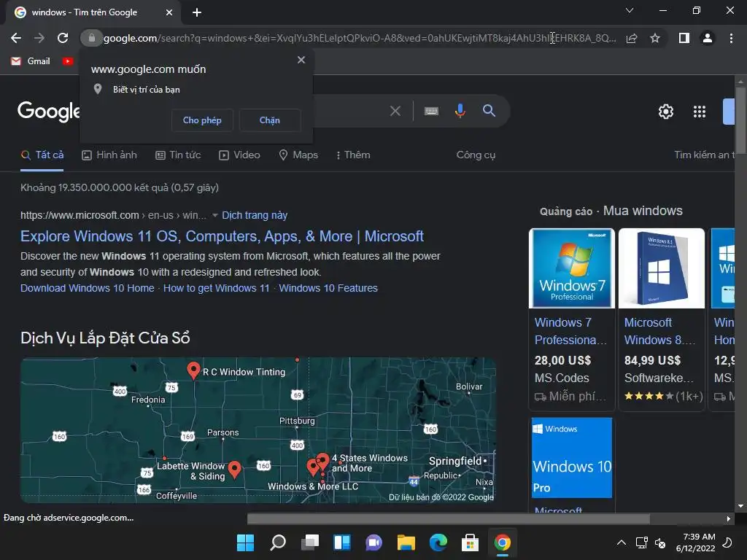The image size is (747, 560).
Task: Open Windows 10 Pro ad thumbnail
Action: pyautogui.click(x=572, y=458)
